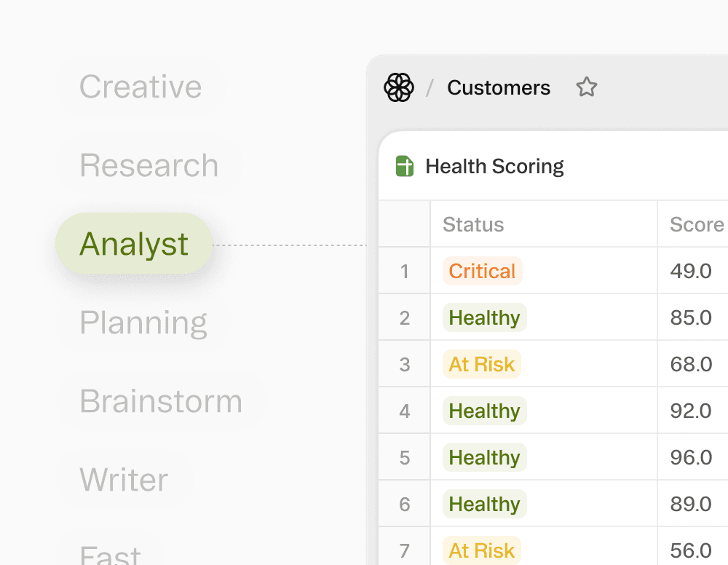Screen dimensions: 728x565
Task: Click the Status column header
Action: pos(473,224)
